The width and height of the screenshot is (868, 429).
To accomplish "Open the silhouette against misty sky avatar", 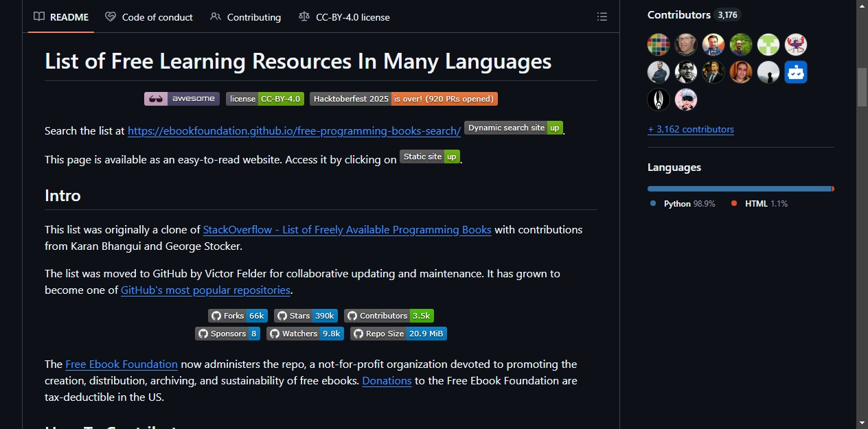I will (768, 72).
